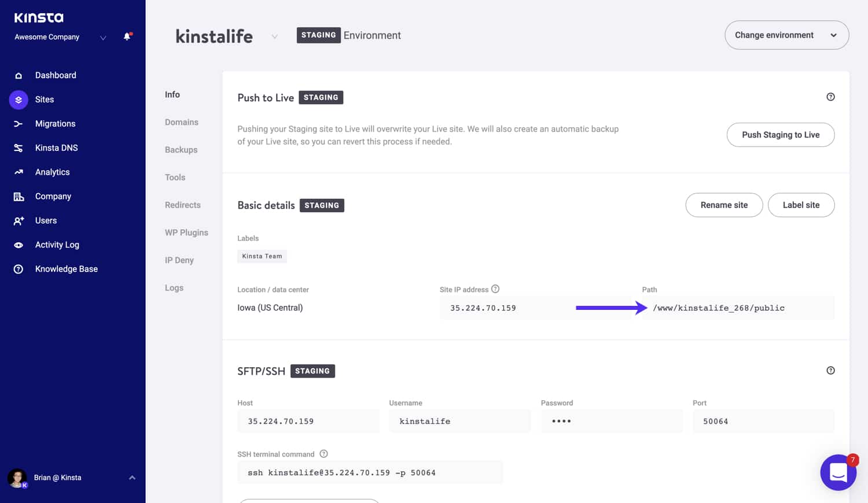Select the Migrations sidebar icon
Image resolution: width=868 pixels, height=503 pixels.
[19, 123]
